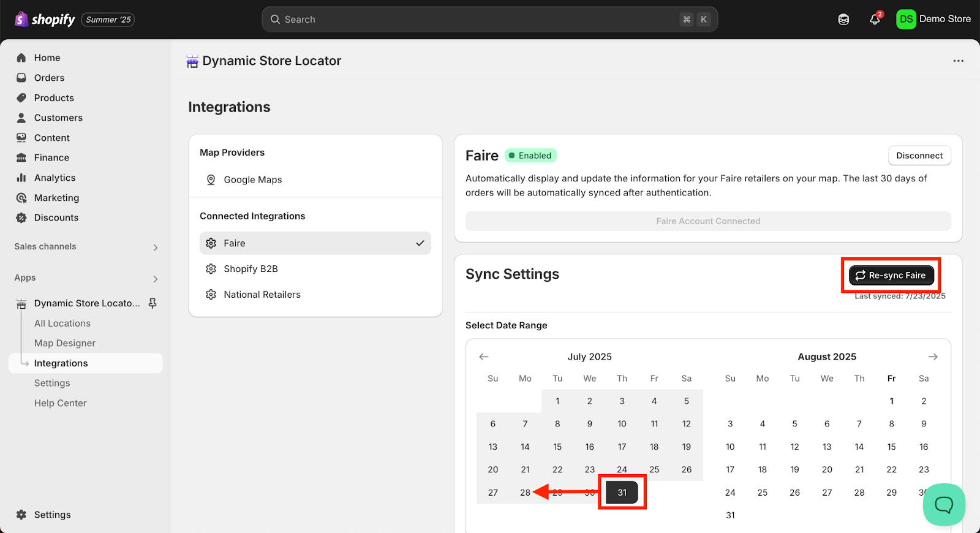Open the Content icon

[x=21, y=138]
